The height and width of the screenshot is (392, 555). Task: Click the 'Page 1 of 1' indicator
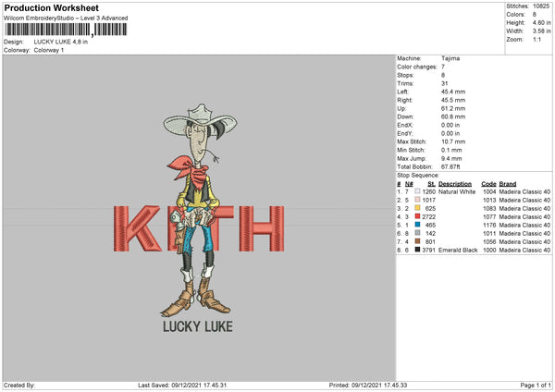[536, 386]
